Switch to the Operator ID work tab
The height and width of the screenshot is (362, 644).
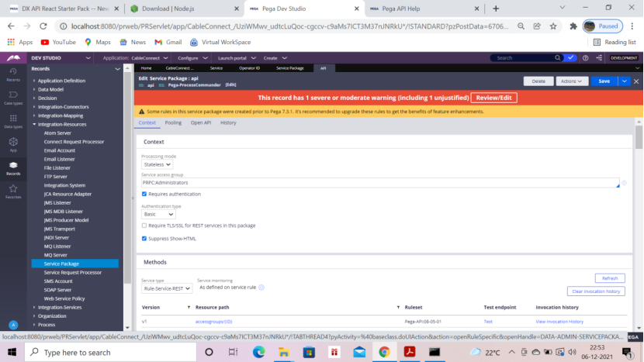point(249,68)
